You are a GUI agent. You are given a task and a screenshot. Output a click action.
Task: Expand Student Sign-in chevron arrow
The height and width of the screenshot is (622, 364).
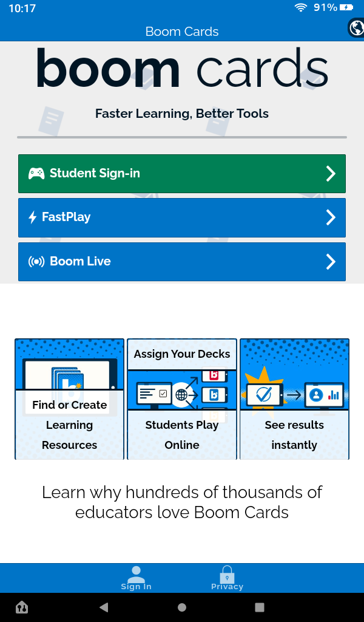[x=331, y=174]
